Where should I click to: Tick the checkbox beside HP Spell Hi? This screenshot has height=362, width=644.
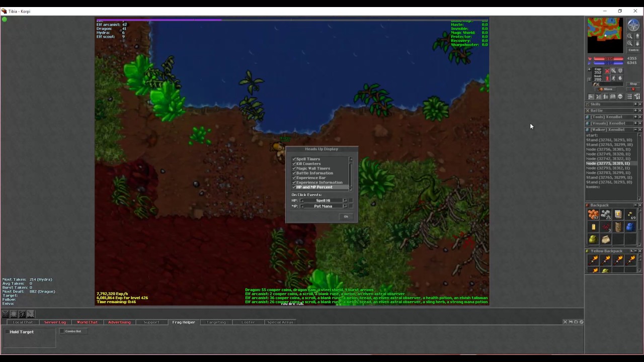point(351,201)
